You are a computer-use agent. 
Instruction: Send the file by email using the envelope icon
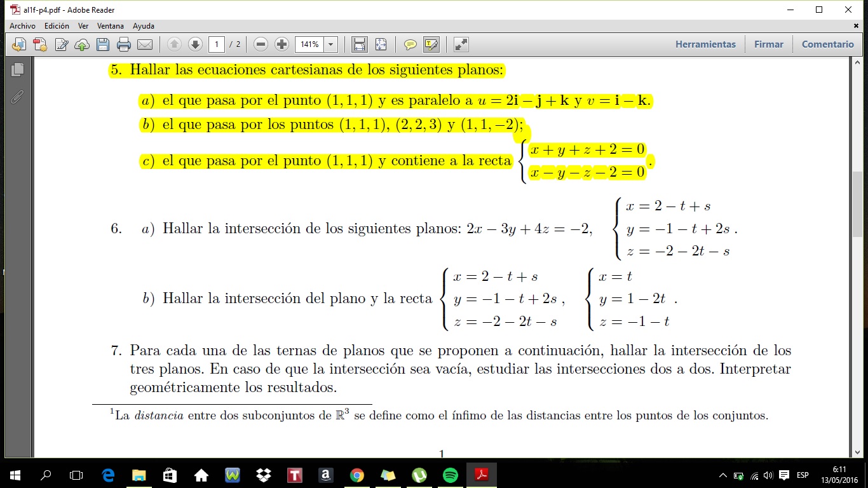(145, 44)
